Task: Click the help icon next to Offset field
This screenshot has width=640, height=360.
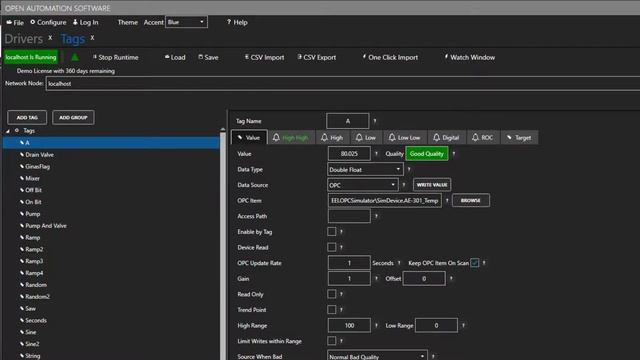Action: pos(451,278)
